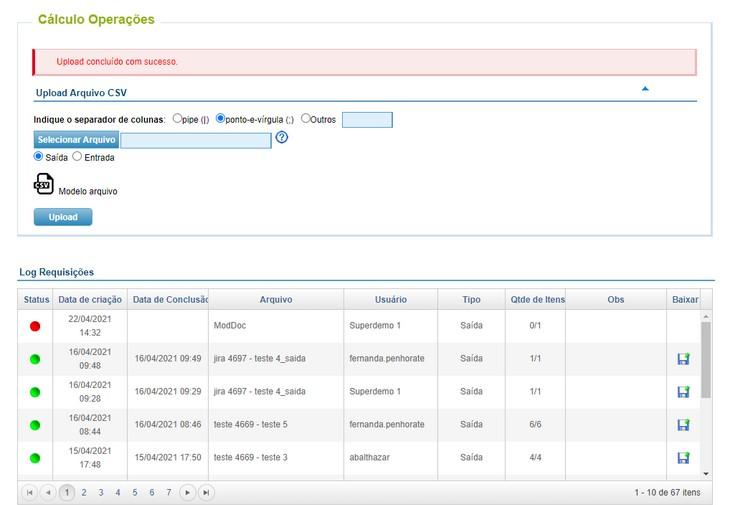Click green status dot for teste 4669 - teste 3
The image size is (734, 505).
35,458
